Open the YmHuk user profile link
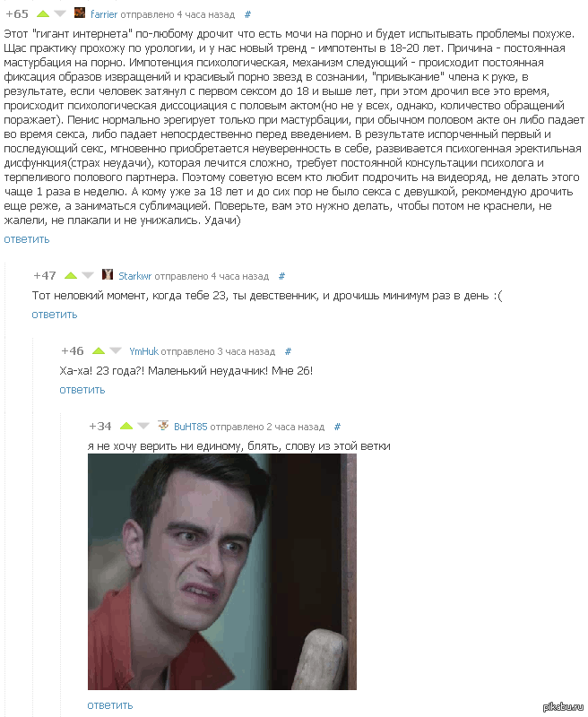Viewport: 588px width, 717px height. pyautogui.click(x=143, y=351)
